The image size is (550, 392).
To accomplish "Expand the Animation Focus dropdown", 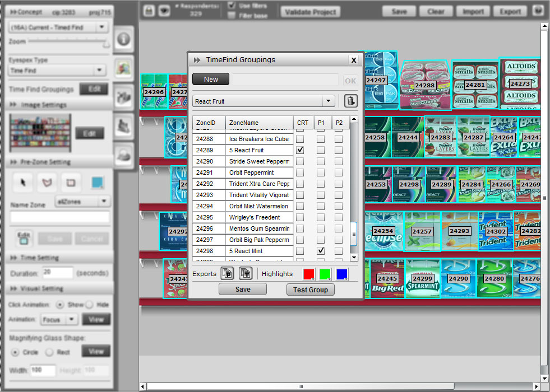I will [71, 320].
